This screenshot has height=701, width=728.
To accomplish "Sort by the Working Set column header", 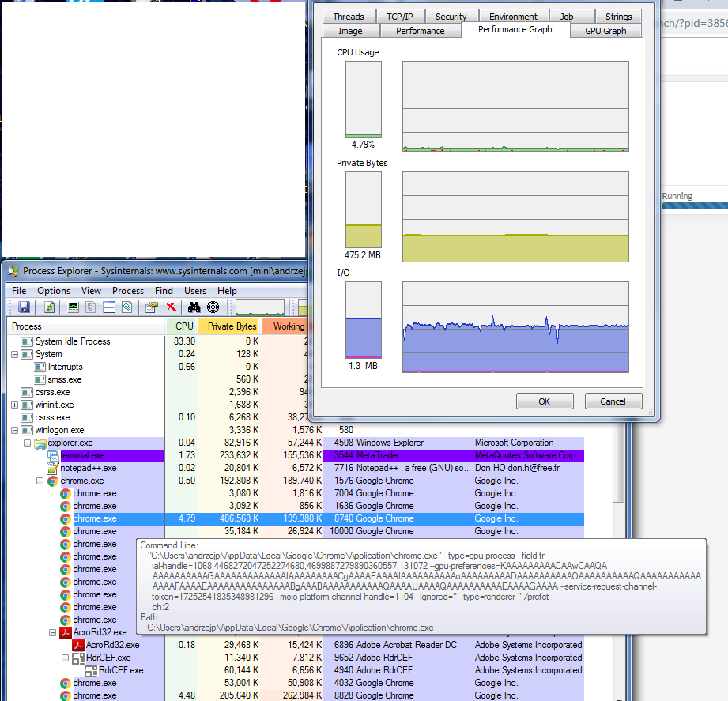I will coord(285,326).
